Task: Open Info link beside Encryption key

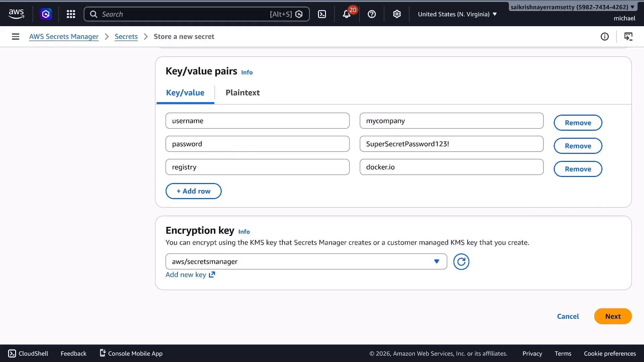Action: tap(244, 232)
